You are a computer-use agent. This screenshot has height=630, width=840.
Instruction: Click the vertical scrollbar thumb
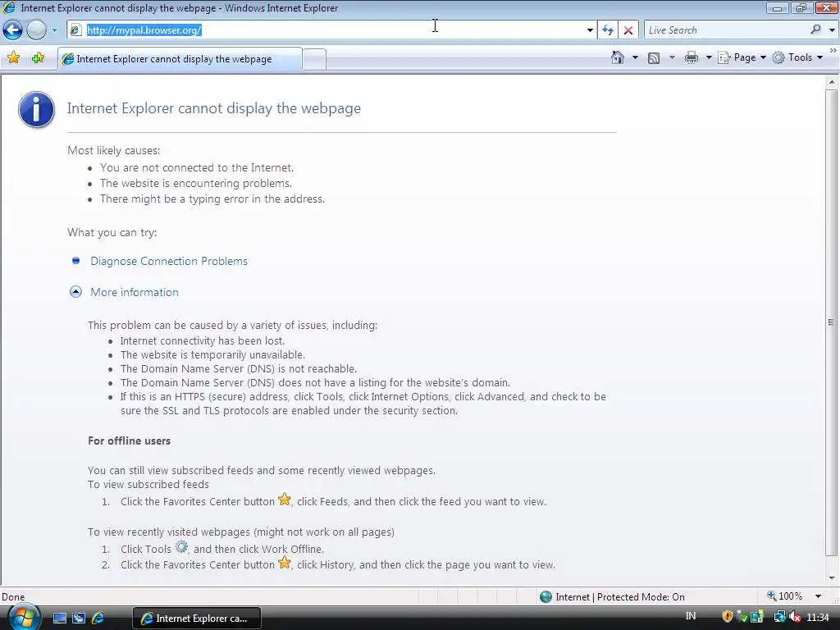[832, 322]
